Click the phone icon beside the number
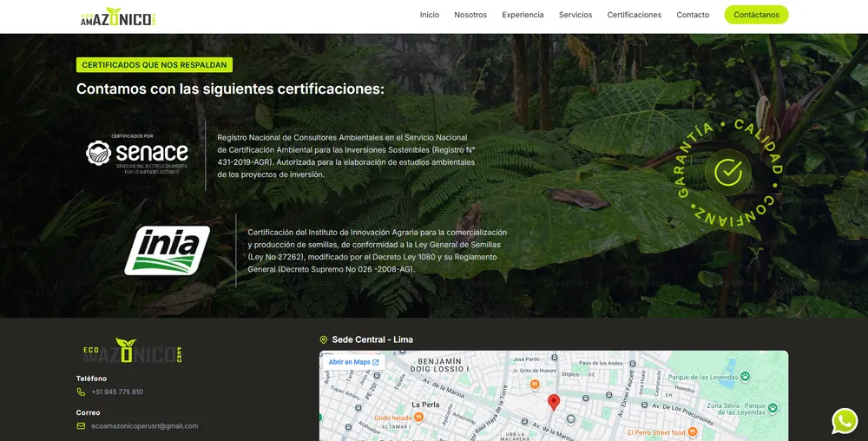The height and width of the screenshot is (441, 868). coord(81,392)
